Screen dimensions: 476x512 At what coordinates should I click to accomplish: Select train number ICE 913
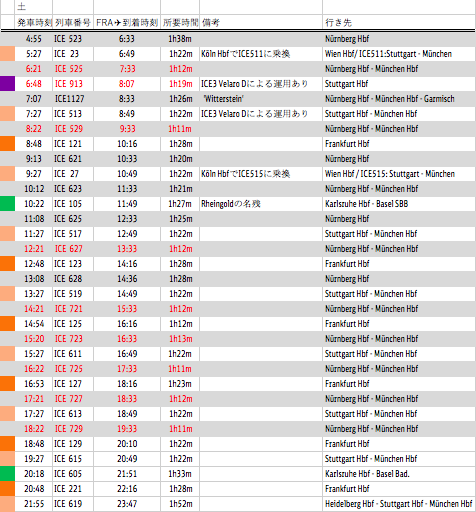(x=69, y=84)
